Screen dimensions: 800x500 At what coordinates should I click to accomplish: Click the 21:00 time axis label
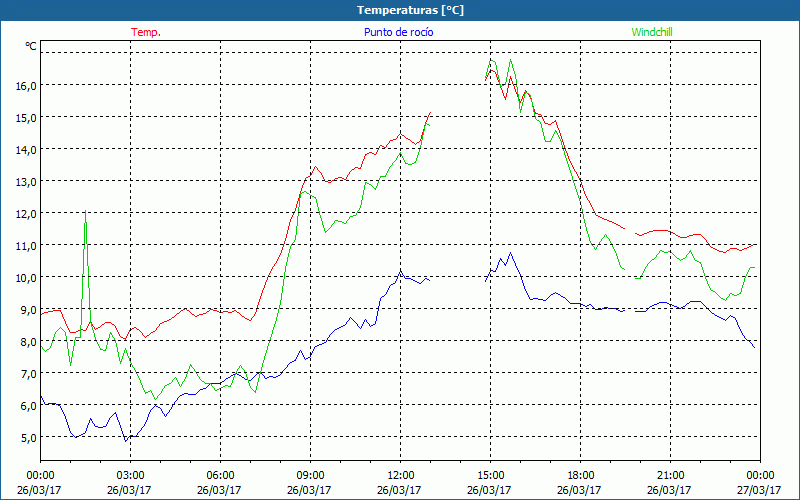670,476
